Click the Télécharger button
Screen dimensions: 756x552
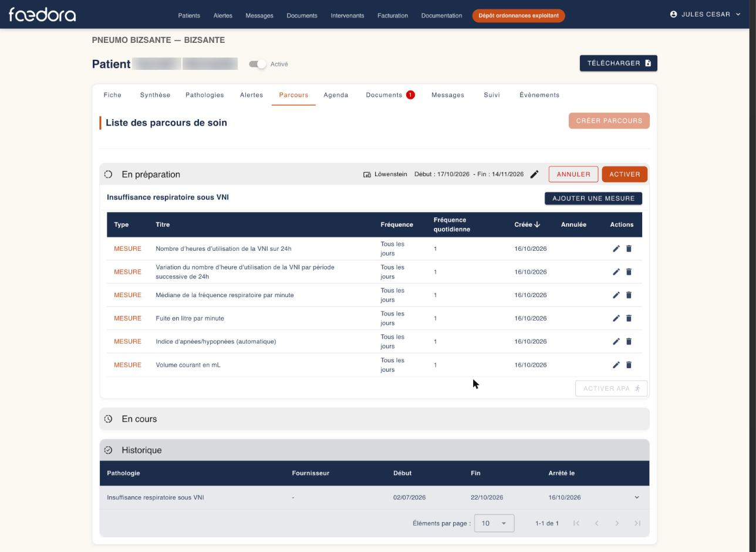click(619, 63)
